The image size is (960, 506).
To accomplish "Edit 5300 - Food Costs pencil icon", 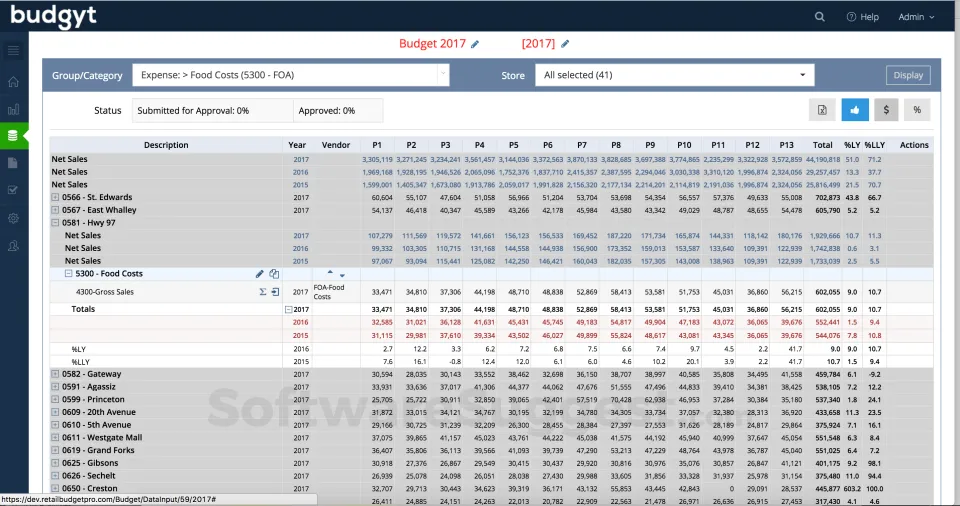I will click(260, 274).
